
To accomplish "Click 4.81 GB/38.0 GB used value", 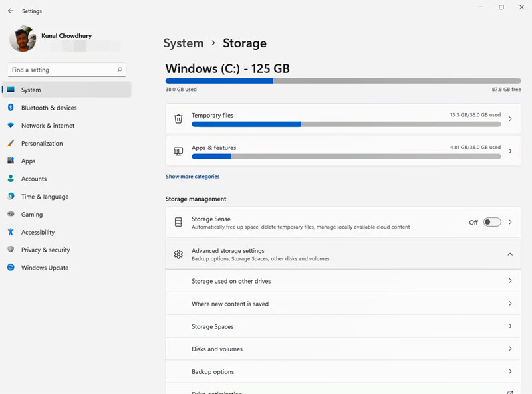I will click(x=475, y=147).
